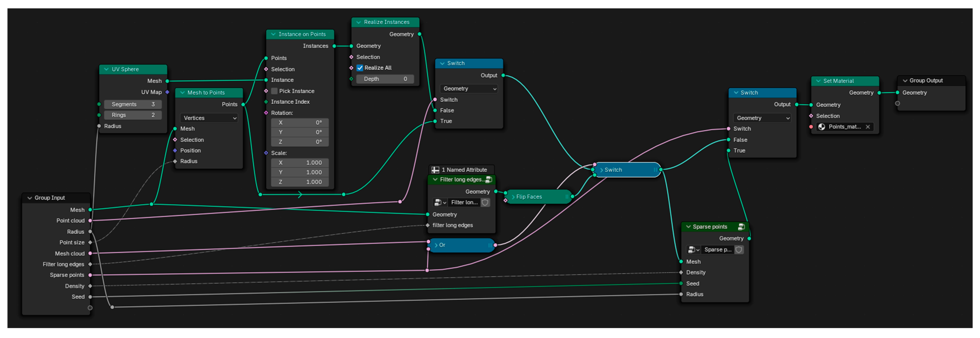
Task: Click node group icon on Sparse points header
Action: [x=741, y=227]
